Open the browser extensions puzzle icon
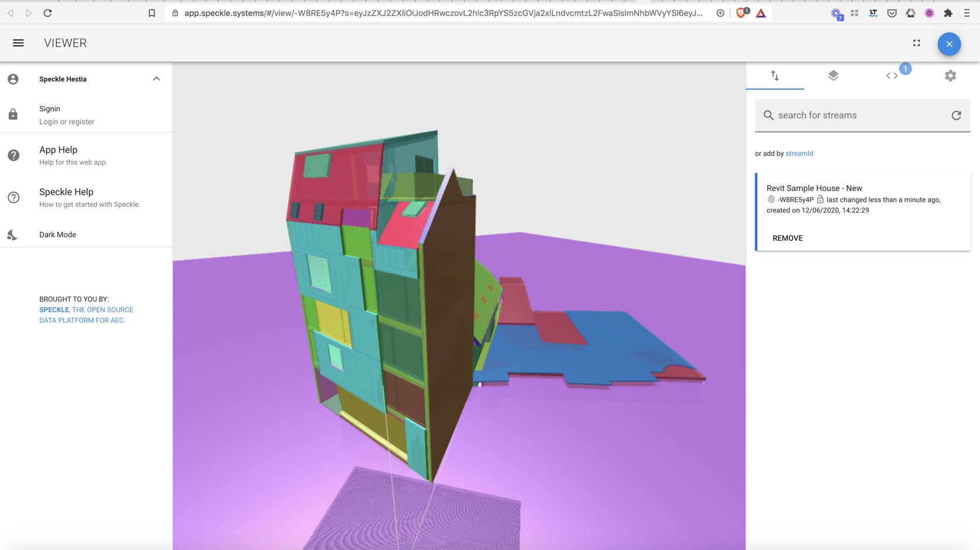980x550 pixels. 948,12
